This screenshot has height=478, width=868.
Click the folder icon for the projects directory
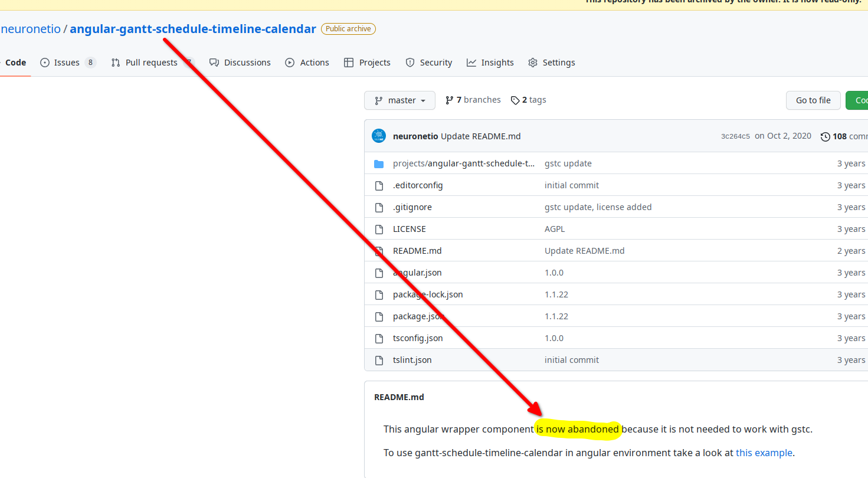coord(379,163)
